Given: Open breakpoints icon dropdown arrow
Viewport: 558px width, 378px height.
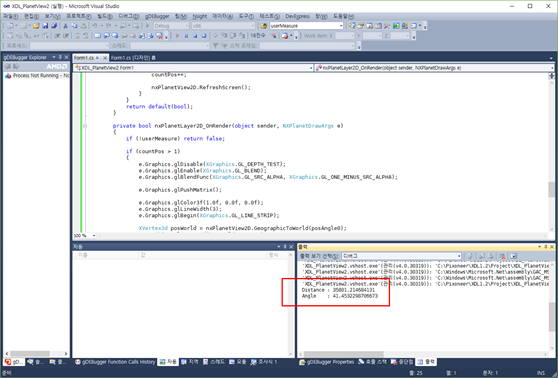Looking at the screenshot, I should pyautogui.click(x=291, y=36).
